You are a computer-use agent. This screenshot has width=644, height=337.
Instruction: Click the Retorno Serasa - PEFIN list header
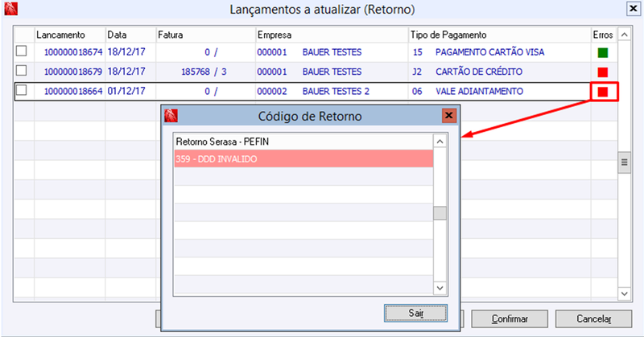[303, 142]
